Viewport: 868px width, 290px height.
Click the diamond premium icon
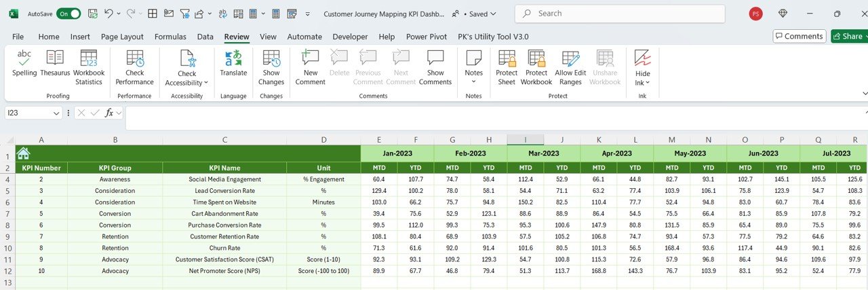[x=783, y=14]
